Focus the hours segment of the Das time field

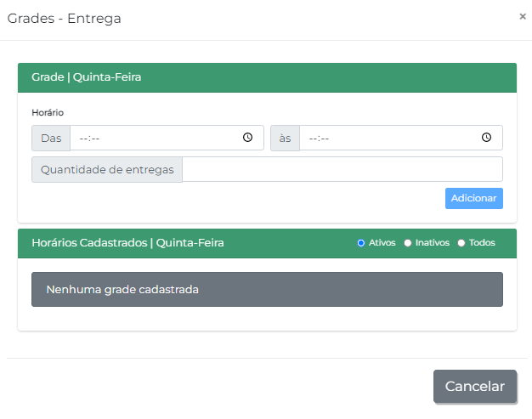click(84, 138)
